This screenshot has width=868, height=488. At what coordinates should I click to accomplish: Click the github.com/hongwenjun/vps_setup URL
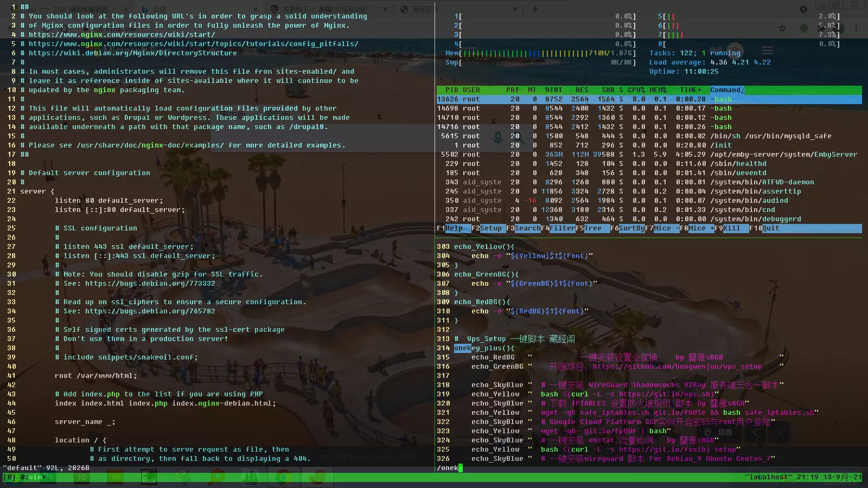coord(678,367)
